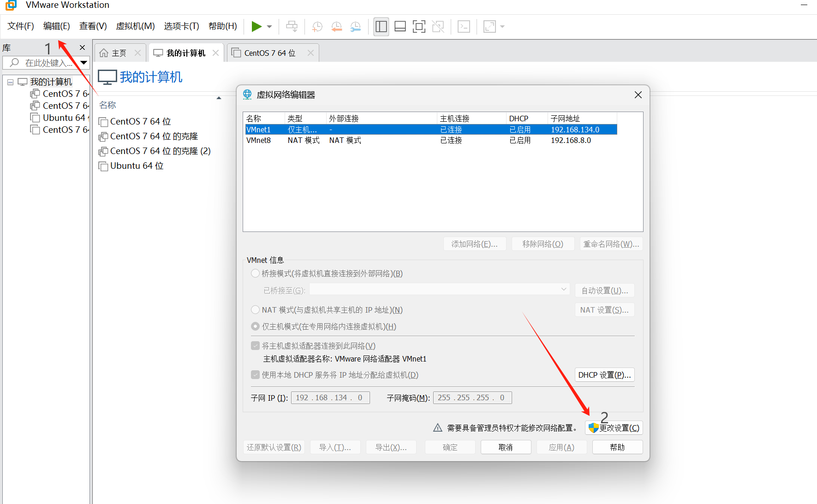Viewport: 817px width, 504px height.
Task: Click the 移除网络(O) button
Action: click(x=543, y=244)
